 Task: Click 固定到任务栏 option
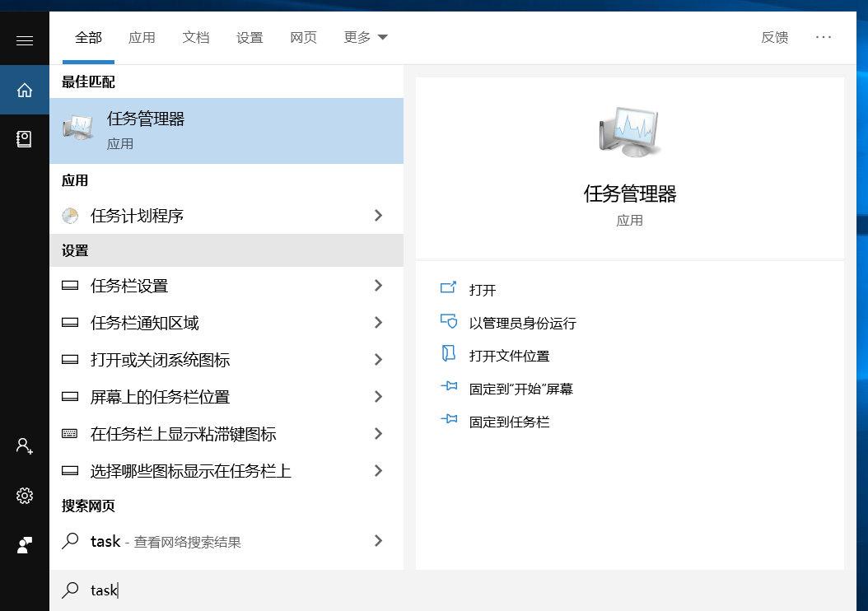[x=508, y=421]
